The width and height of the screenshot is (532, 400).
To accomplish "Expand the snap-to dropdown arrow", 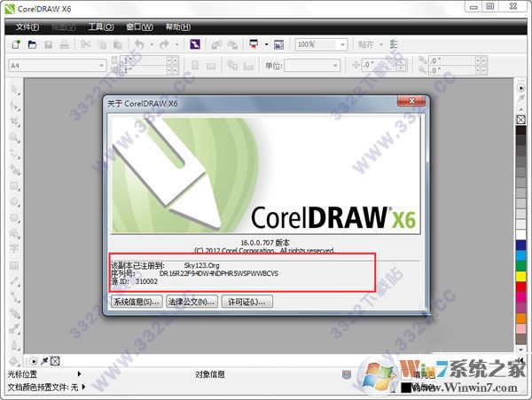I will point(381,44).
